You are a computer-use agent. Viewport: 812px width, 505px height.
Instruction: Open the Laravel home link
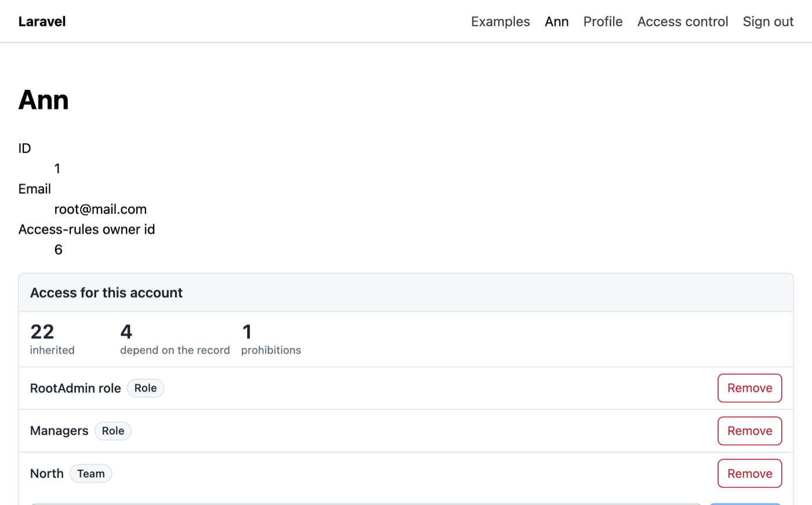click(42, 21)
